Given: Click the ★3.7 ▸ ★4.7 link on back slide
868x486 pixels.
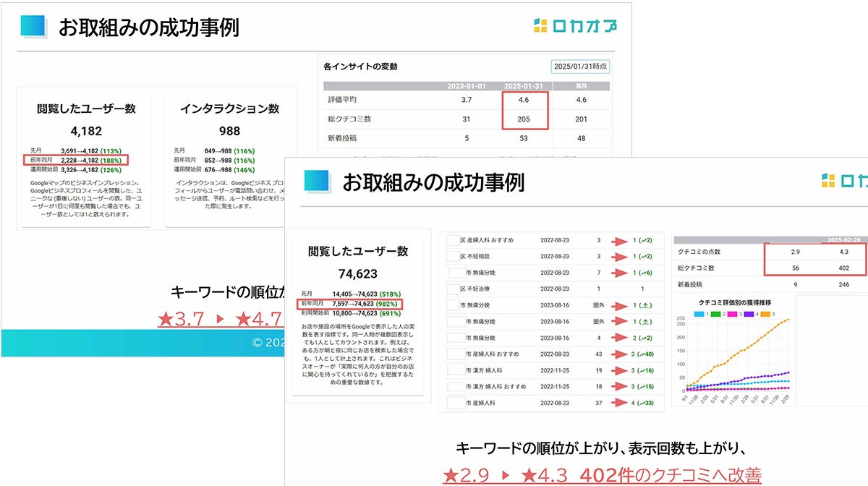Looking at the screenshot, I should point(219,319).
